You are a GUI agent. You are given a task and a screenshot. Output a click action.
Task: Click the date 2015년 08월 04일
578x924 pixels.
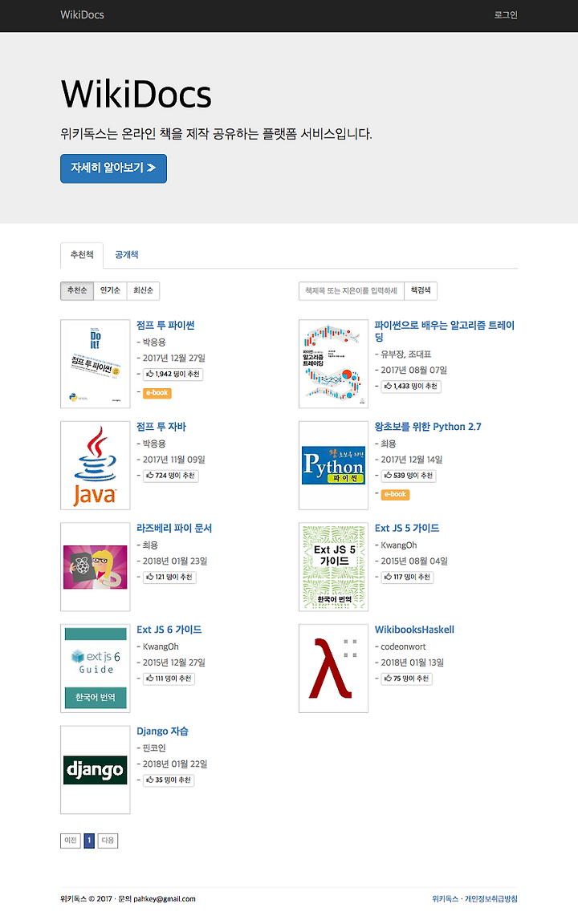pyautogui.click(x=414, y=561)
